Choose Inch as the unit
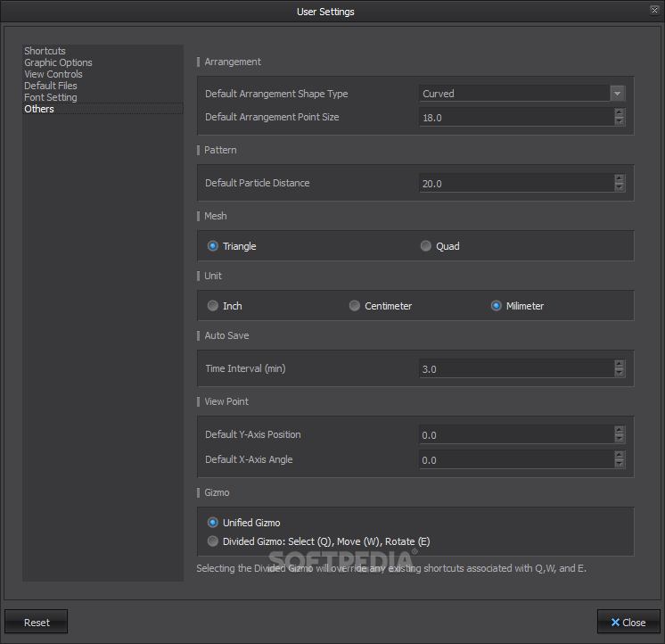 (x=225, y=306)
